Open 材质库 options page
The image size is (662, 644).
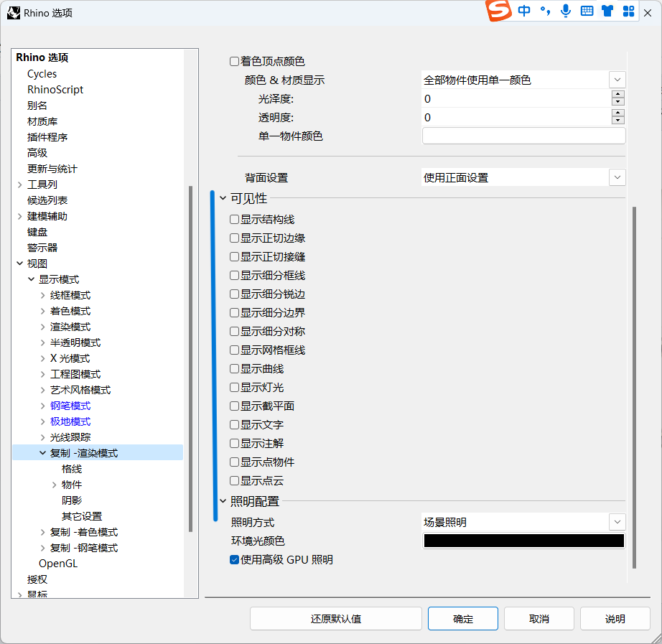pos(42,121)
